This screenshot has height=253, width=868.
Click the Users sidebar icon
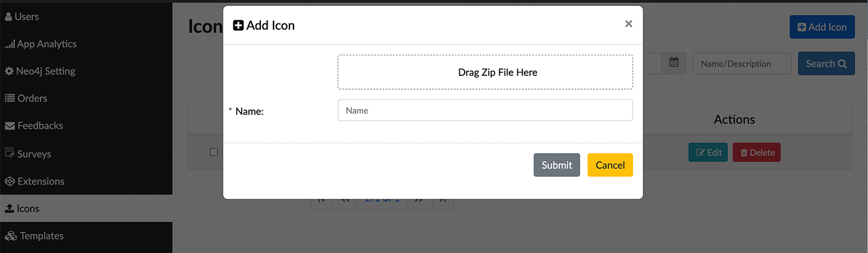tap(8, 17)
